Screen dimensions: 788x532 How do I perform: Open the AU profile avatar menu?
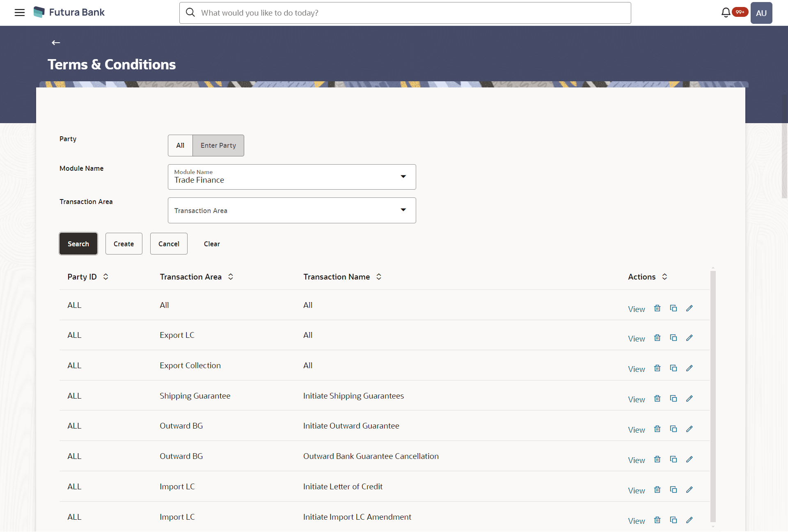761,13
